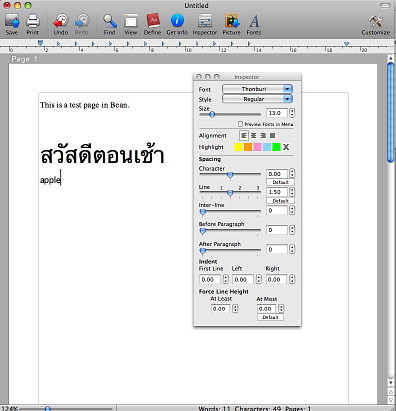Close the Inspector panel

point(199,77)
